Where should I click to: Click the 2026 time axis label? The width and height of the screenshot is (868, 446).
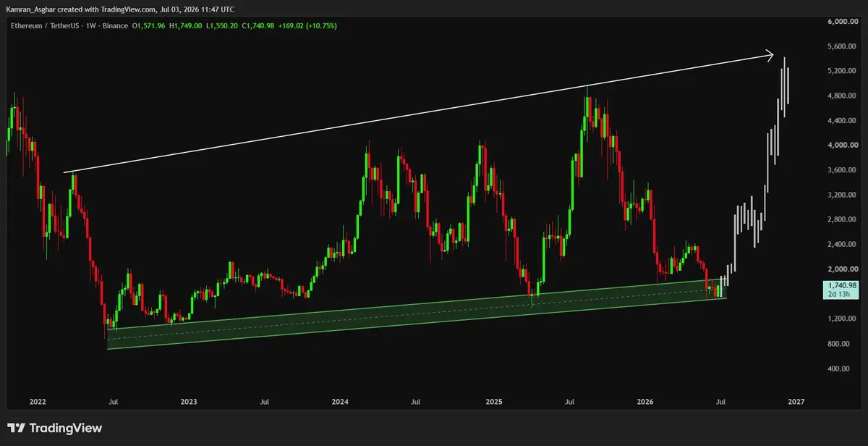pos(644,401)
